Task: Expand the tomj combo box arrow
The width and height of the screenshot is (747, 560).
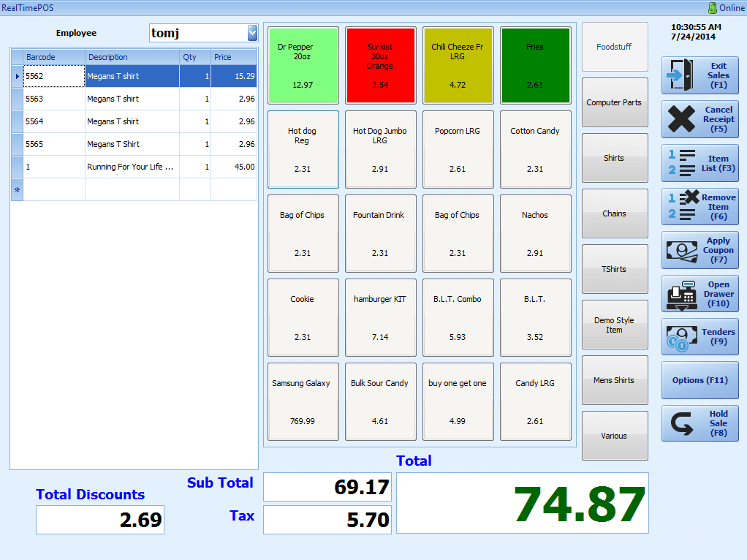Action: (x=251, y=33)
